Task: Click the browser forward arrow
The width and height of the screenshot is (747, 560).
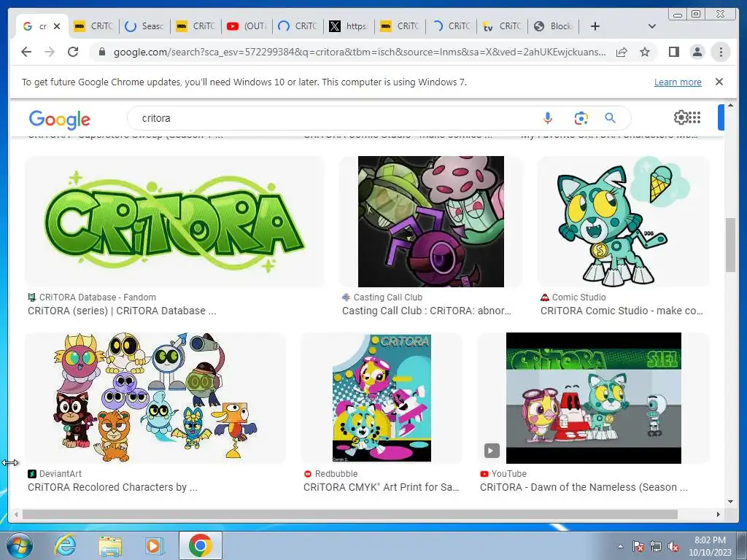Action: tap(50, 52)
